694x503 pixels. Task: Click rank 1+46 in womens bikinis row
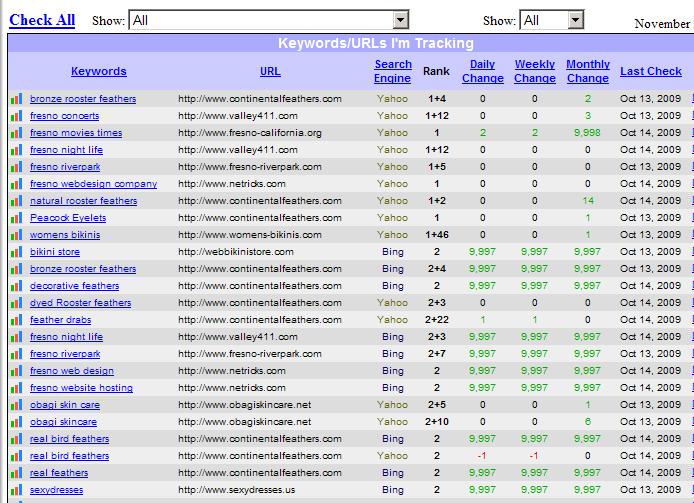click(x=437, y=235)
